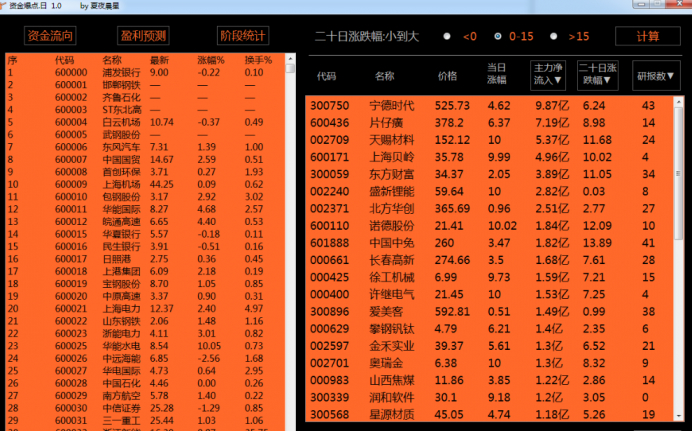
Task: Select row 星源材质
Action: click(x=490, y=415)
